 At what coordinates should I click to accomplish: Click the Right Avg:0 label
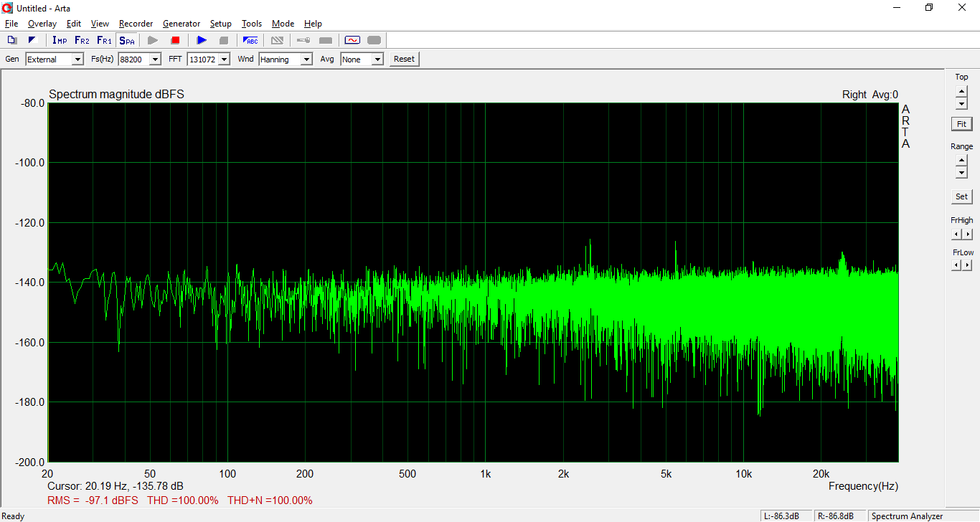(x=870, y=95)
